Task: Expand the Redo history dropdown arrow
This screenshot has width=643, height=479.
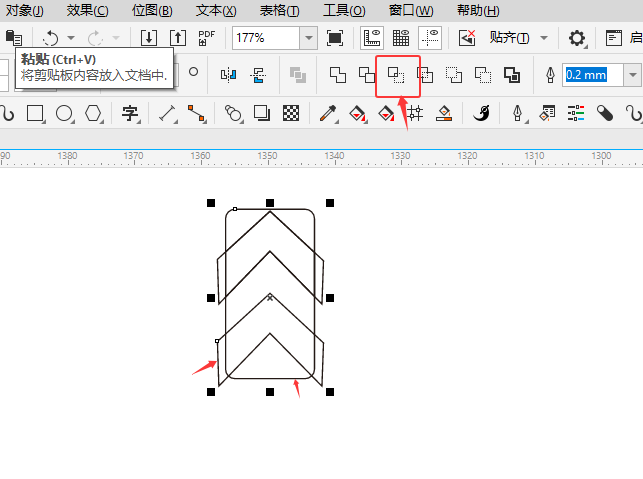Action: (x=116, y=38)
